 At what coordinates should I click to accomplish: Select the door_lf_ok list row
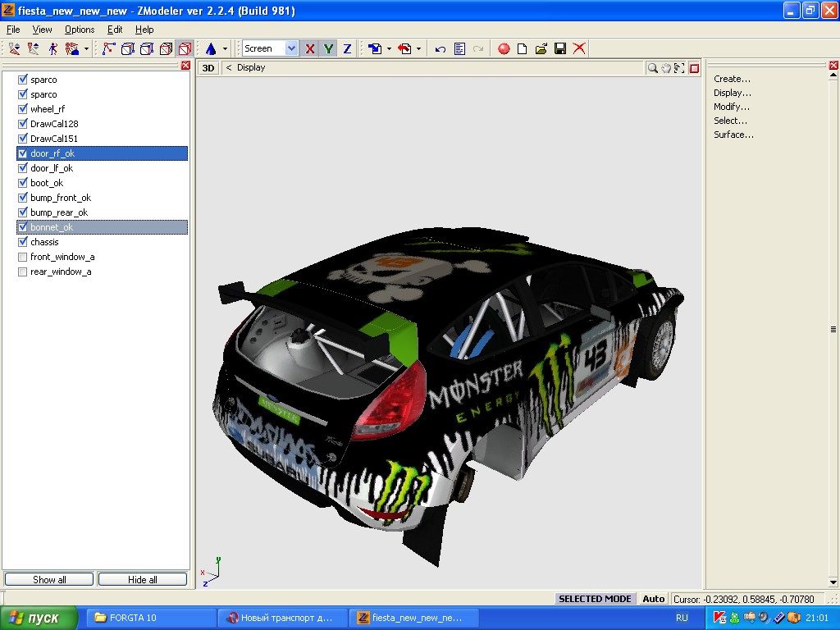click(x=102, y=168)
